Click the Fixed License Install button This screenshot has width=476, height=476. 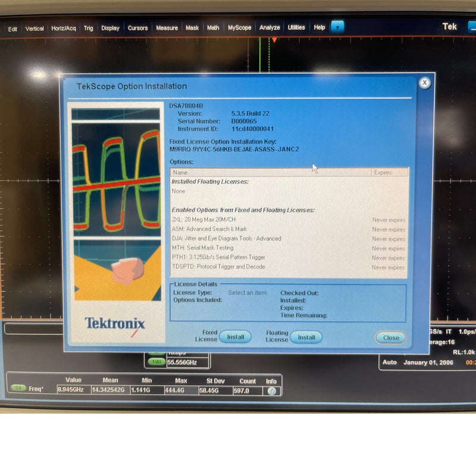point(236,337)
